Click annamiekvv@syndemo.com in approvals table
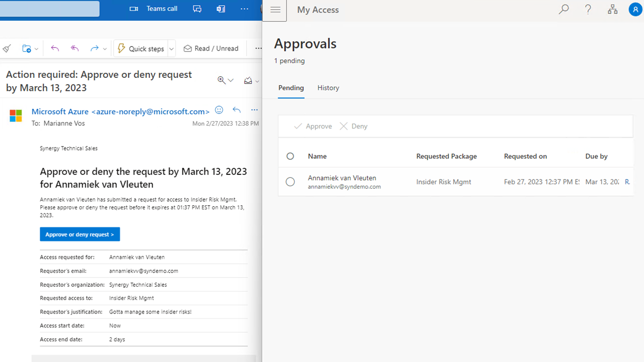The width and height of the screenshot is (644, 362). pos(344,187)
